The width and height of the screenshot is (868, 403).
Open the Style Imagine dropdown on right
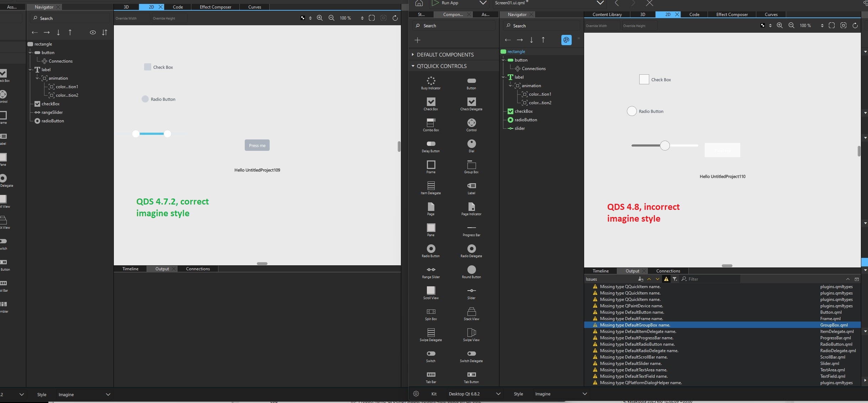pos(560,394)
